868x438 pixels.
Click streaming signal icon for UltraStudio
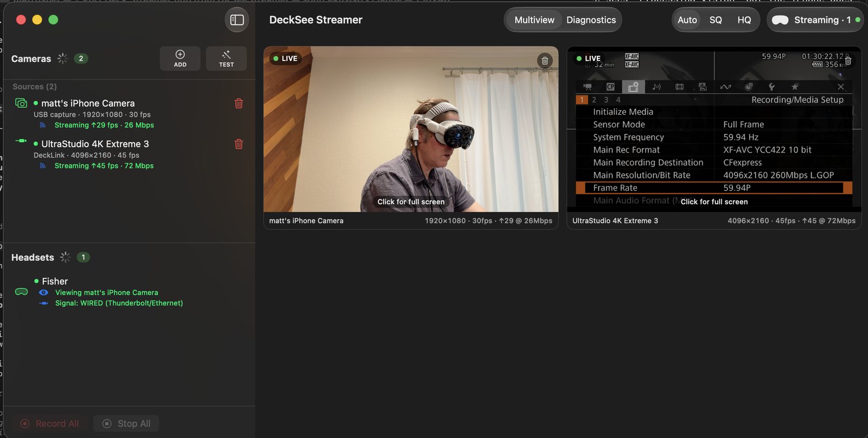click(43, 166)
